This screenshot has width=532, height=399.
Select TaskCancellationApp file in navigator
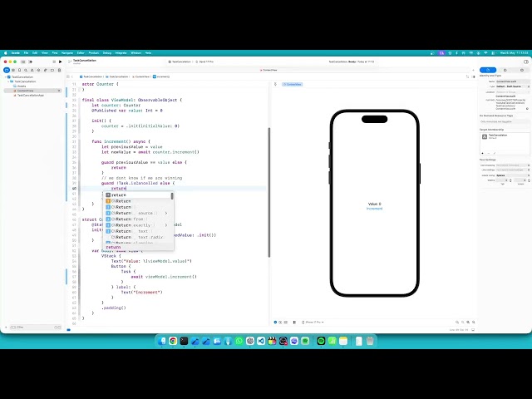(32, 96)
